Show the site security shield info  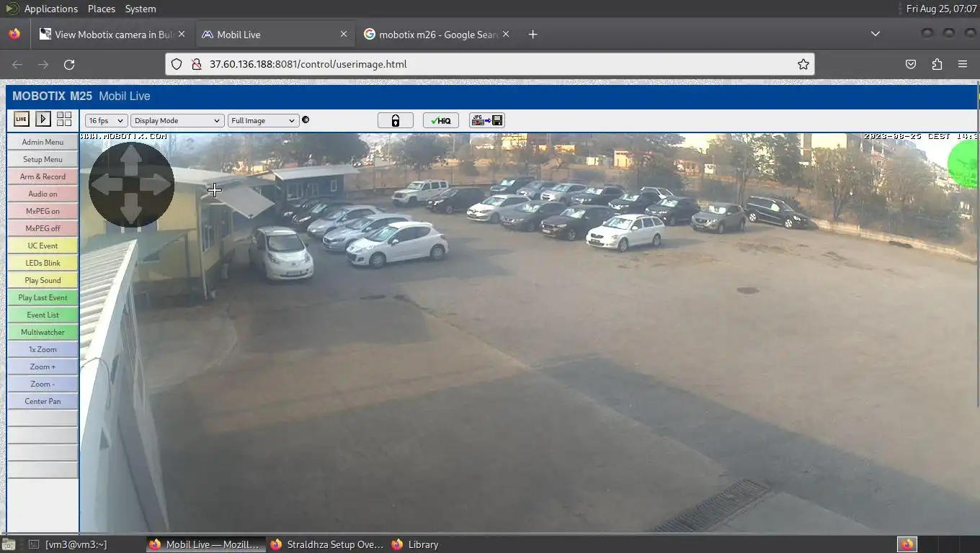coord(177,64)
